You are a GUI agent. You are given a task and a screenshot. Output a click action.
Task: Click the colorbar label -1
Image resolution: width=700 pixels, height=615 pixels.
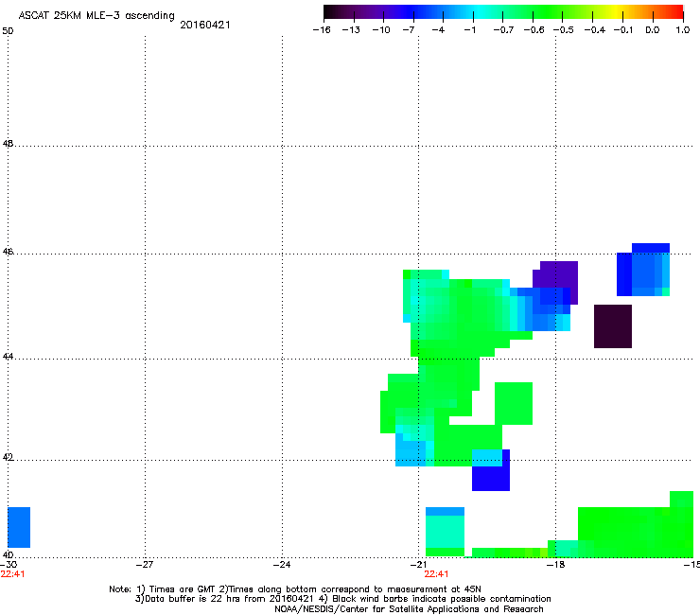coord(469,30)
